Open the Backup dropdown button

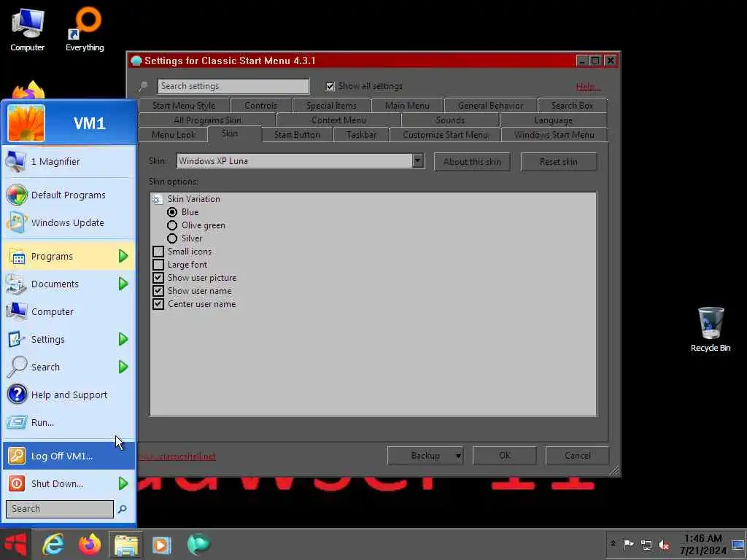click(425, 456)
